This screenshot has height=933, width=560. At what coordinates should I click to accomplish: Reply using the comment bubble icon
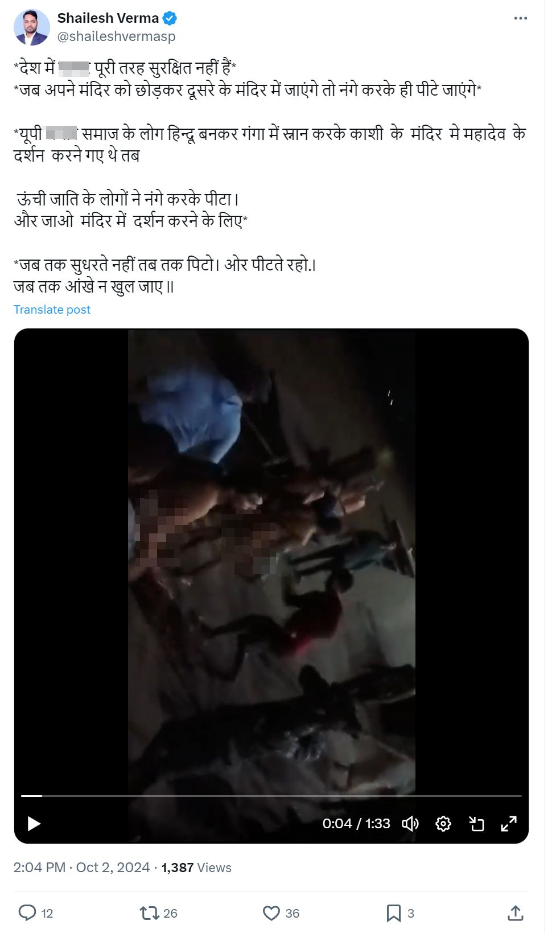(27, 913)
